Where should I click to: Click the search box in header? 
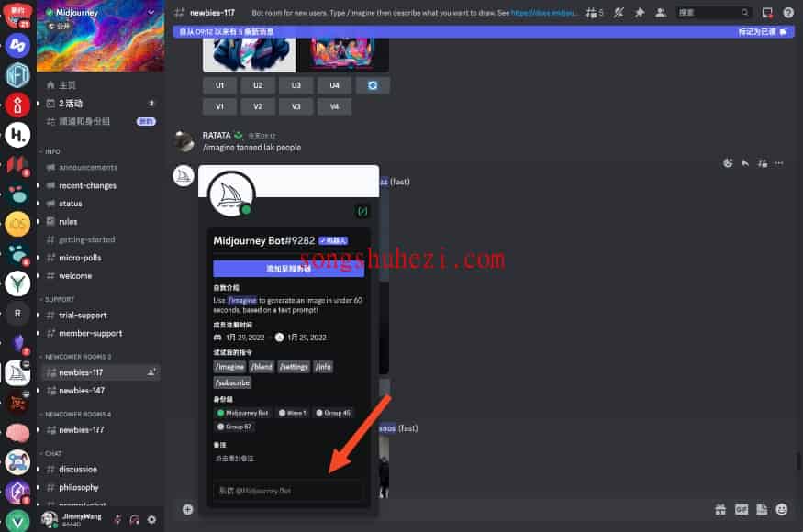(713, 12)
